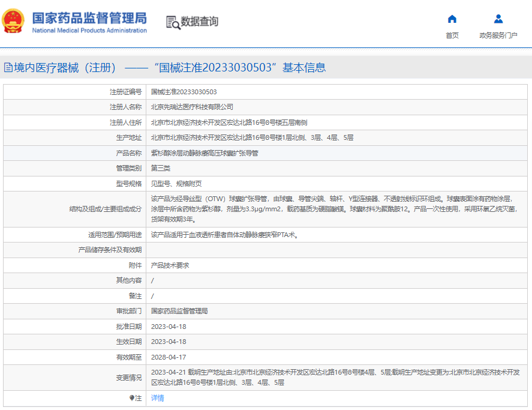Click the 产品储存条件及有效期 row label

110,250
